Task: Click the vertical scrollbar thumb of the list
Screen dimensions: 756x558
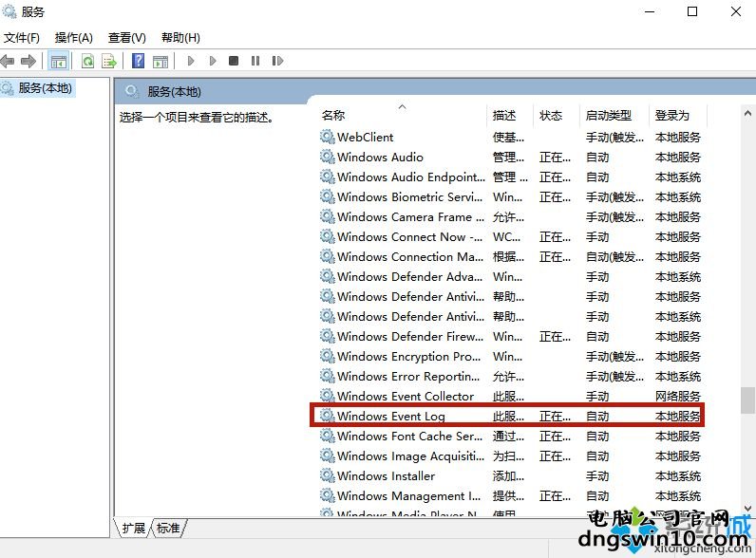Action: pos(747,400)
